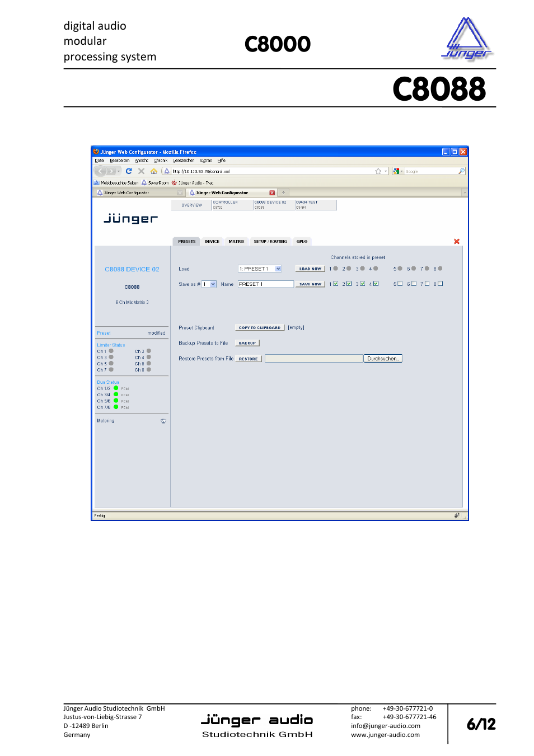Open the Extras menu
Screen dimensions: 534x756
(206, 161)
